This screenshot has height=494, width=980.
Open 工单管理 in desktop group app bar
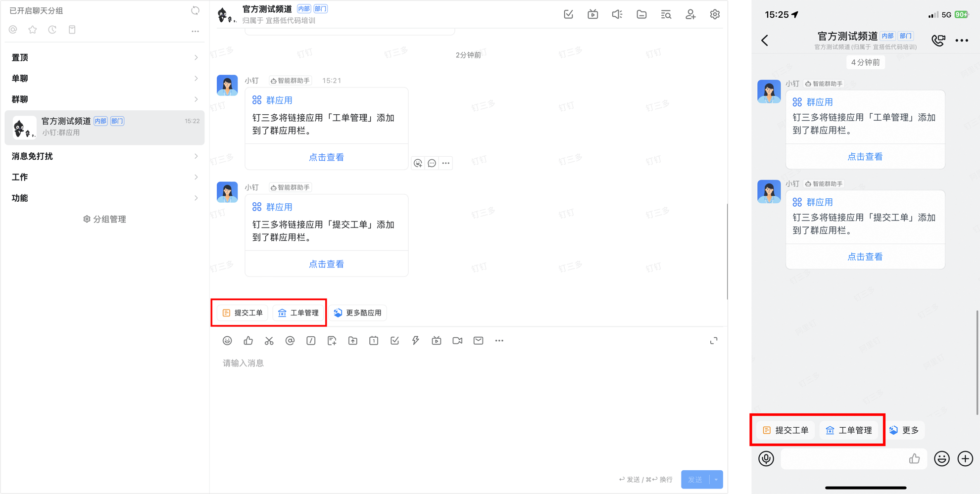[299, 313]
